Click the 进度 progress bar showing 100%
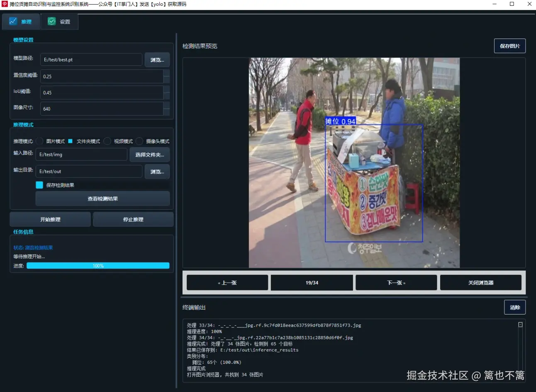 pyautogui.click(x=98, y=265)
